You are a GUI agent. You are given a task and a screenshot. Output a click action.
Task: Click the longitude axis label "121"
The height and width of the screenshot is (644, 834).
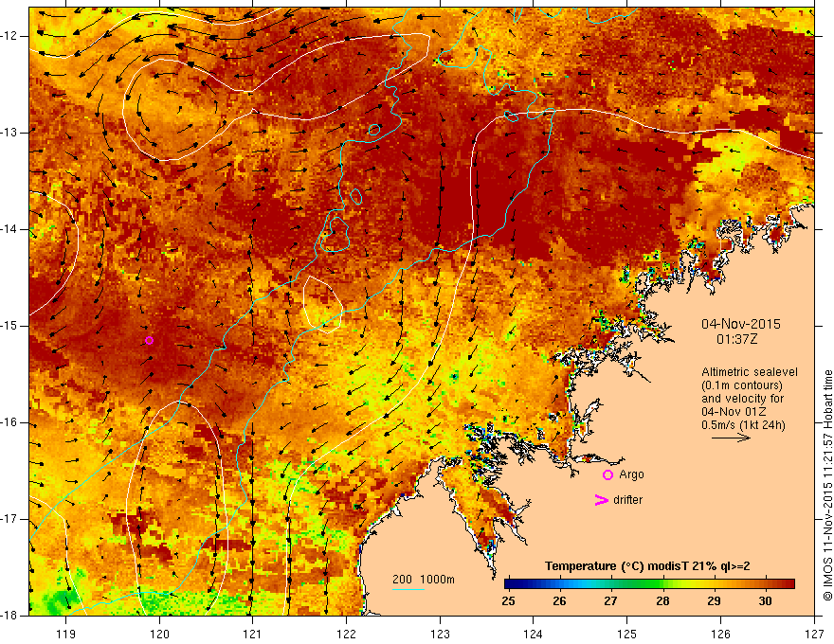point(253,634)
